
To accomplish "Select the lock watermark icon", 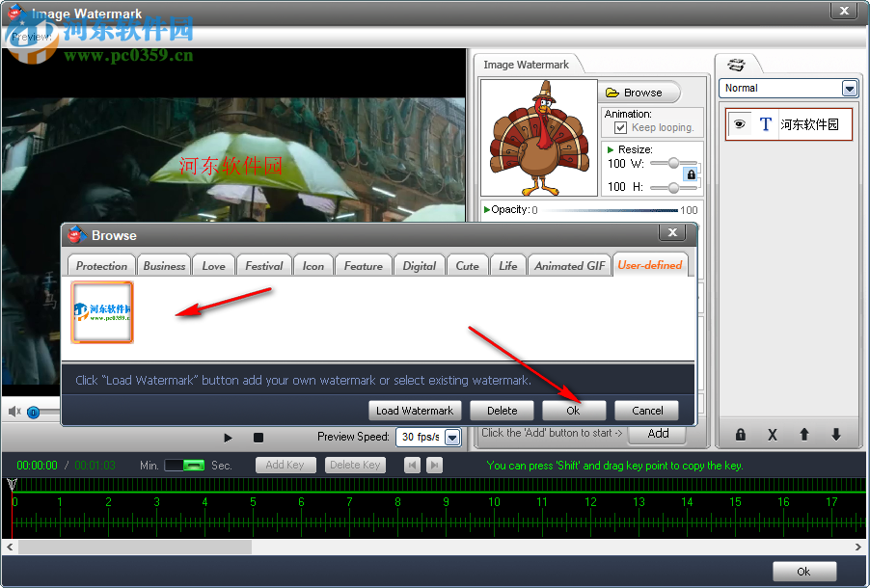I will 740,435.
